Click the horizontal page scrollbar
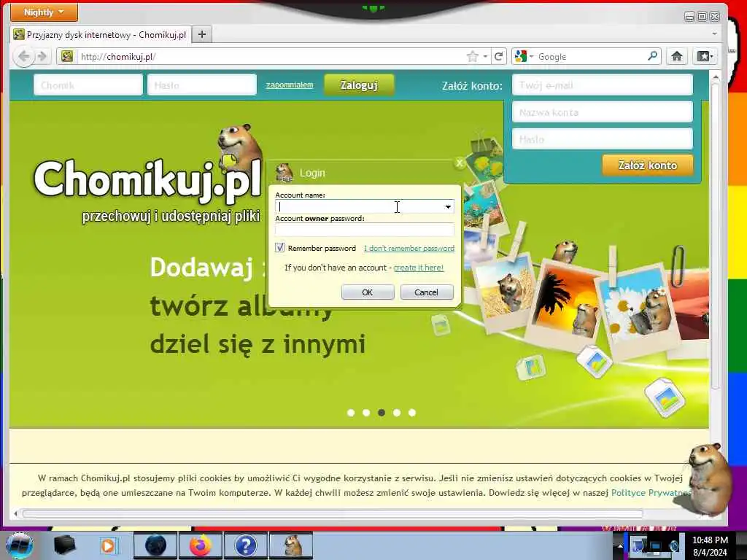 (333, 513)
